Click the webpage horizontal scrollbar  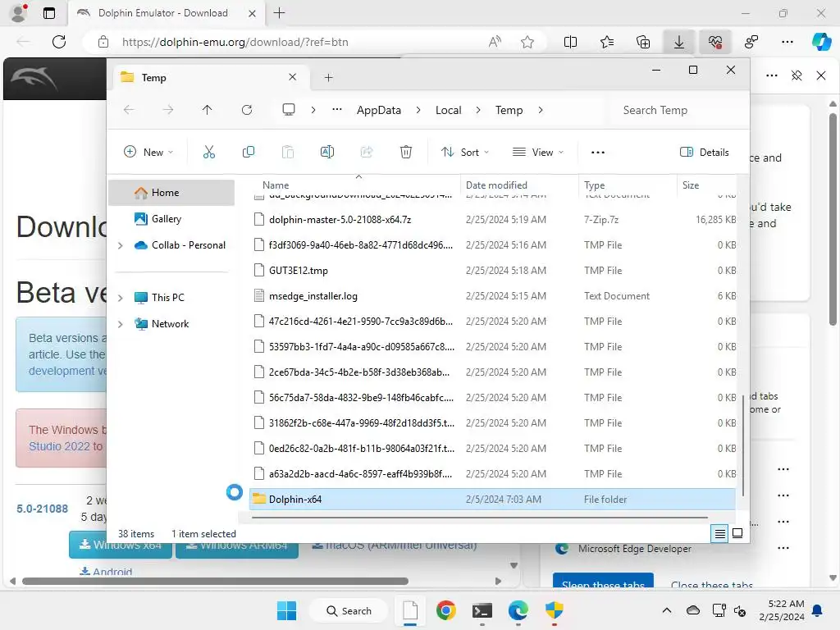[215, 581]
